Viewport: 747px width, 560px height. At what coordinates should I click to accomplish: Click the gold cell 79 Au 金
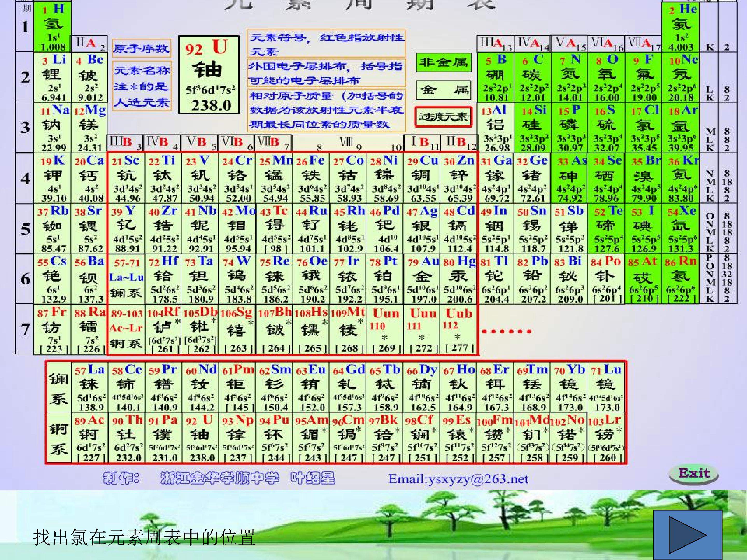click(422, 278)
